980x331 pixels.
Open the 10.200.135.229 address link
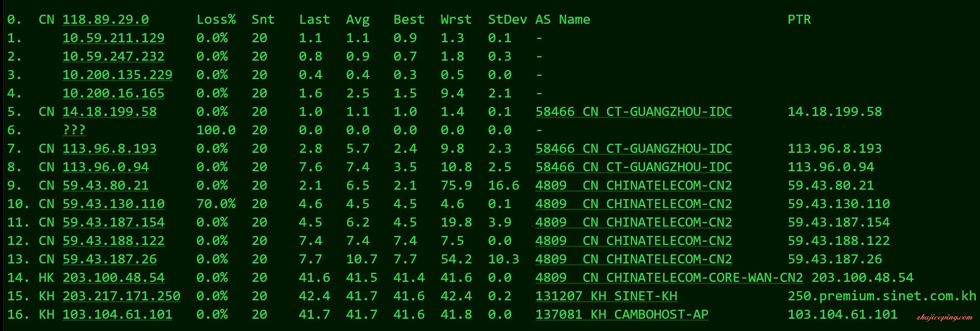(x=117, y=75)
